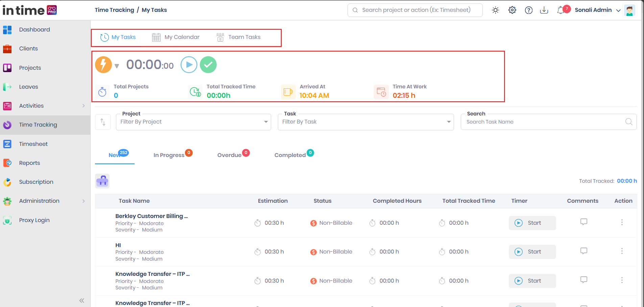The image size is (644, 307).
Task: Click the user avatar picture
Action: [629, 10]
